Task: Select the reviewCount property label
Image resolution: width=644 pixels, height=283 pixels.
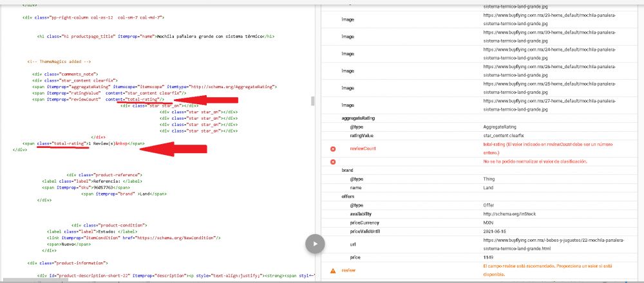Action: pos(363,149)
